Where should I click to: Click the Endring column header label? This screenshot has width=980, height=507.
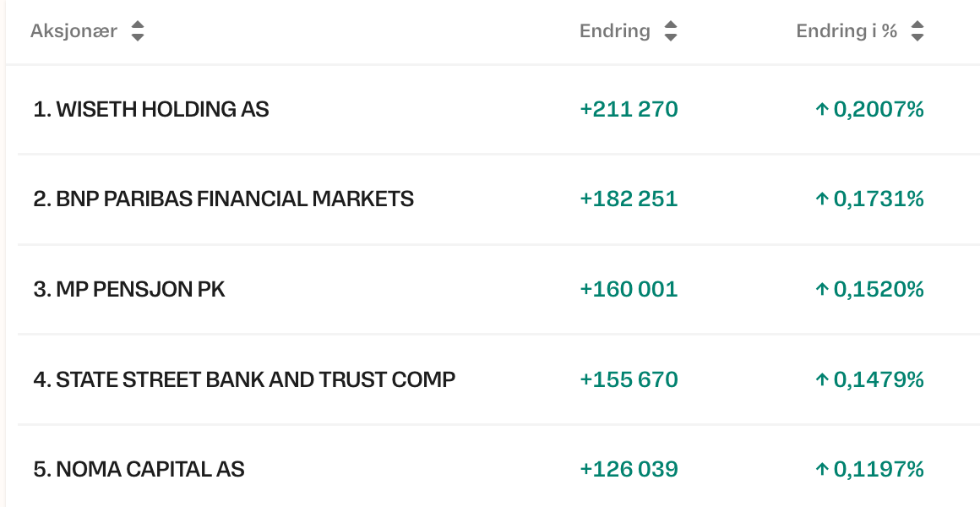tap(615, 32)
